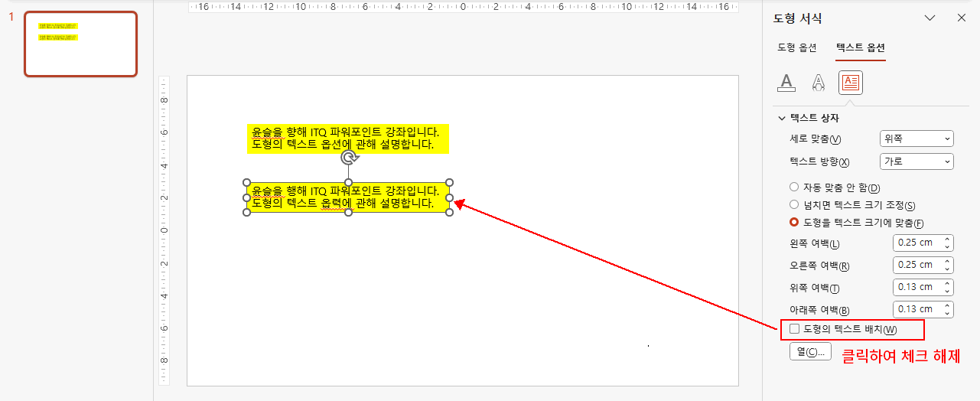Switch to the 도형 옵션 tab
Screen dimensions: 980x401
click(x=796, y=47)
